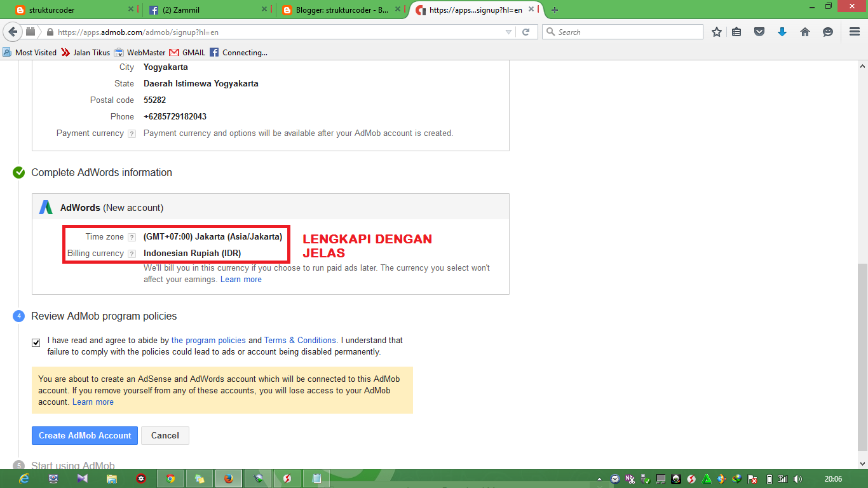
Task: Open the Most Visited bookmarks folder
Action: pyautogui.click(x=30, y=53)
